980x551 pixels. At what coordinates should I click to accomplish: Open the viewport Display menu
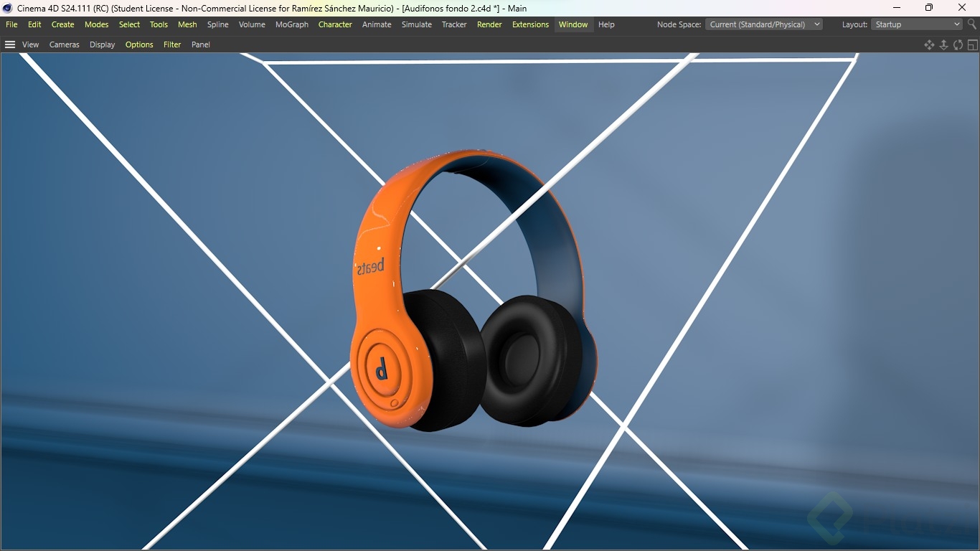(x=103, y=44)
